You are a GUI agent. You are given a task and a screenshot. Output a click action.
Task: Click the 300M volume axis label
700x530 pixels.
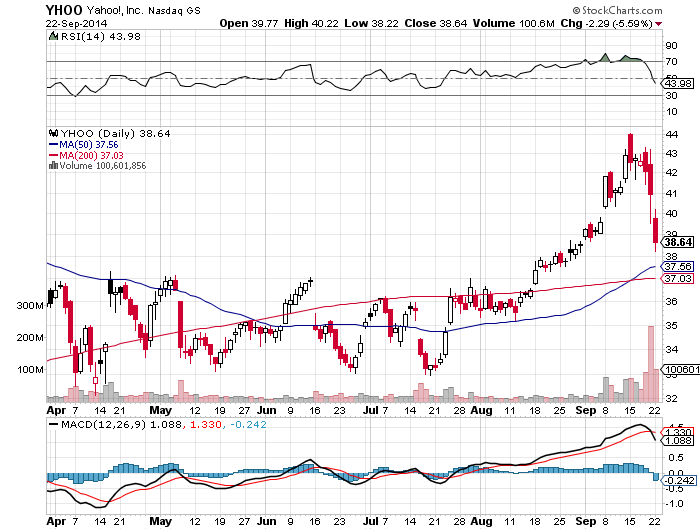pyautogui.click(x=30, y=306)
